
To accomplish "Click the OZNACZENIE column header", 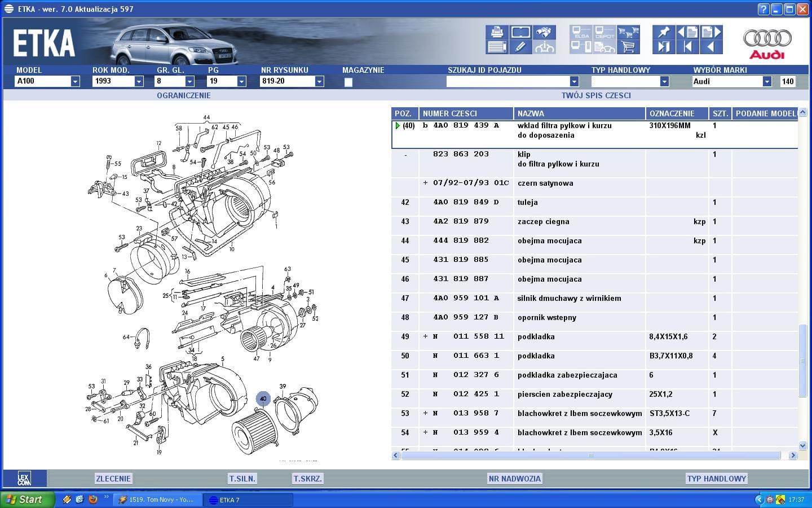I will coord(677,113).
